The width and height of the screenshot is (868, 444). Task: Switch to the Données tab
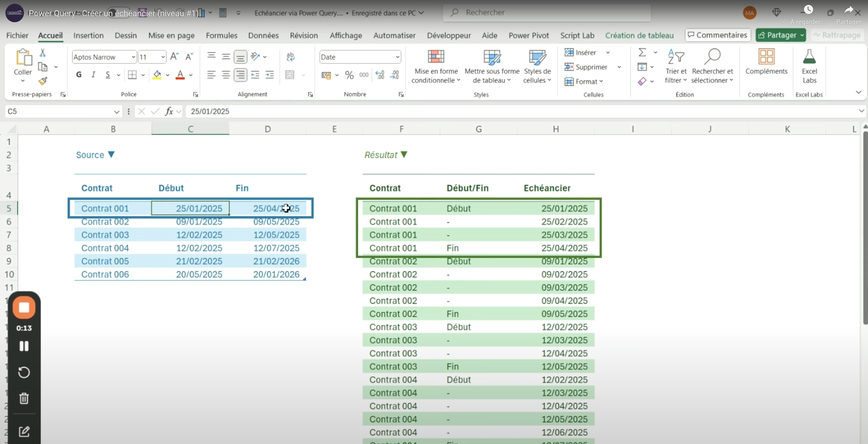click(x=263, y=35)
